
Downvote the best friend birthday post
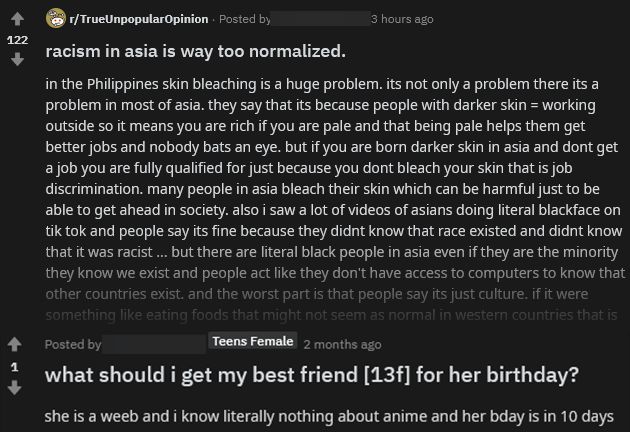point(17,388)
